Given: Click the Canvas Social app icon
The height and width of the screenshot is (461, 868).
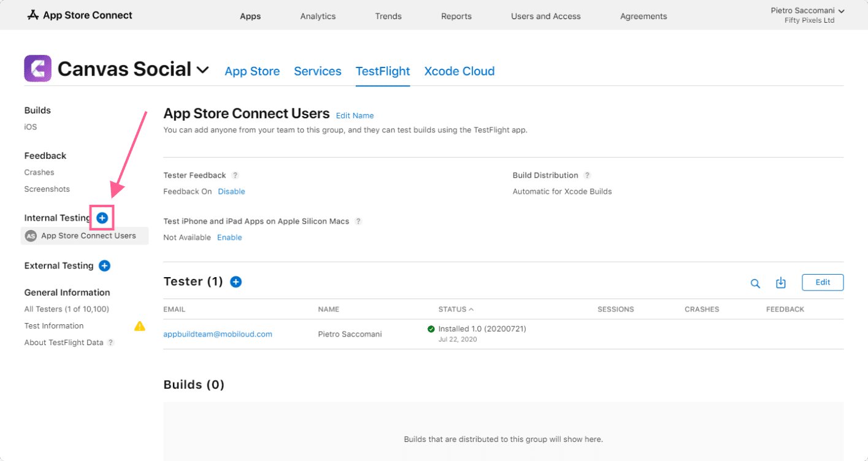Looking at the screenshot, I should click(x=37, y=69).
